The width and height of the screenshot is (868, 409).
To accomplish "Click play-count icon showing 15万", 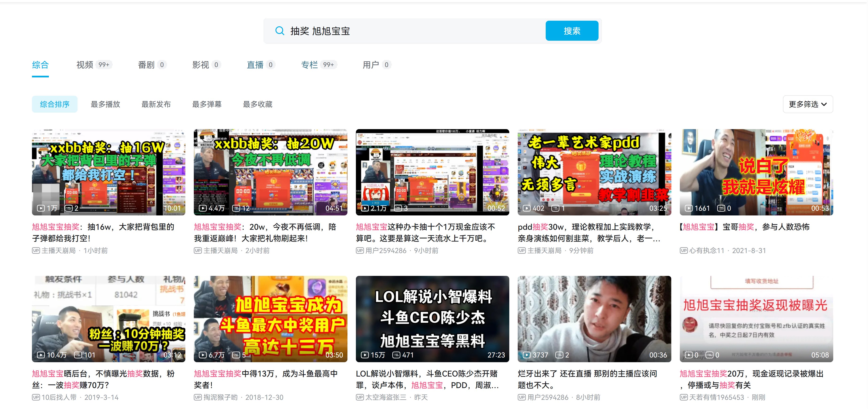I will click(365, 355).
